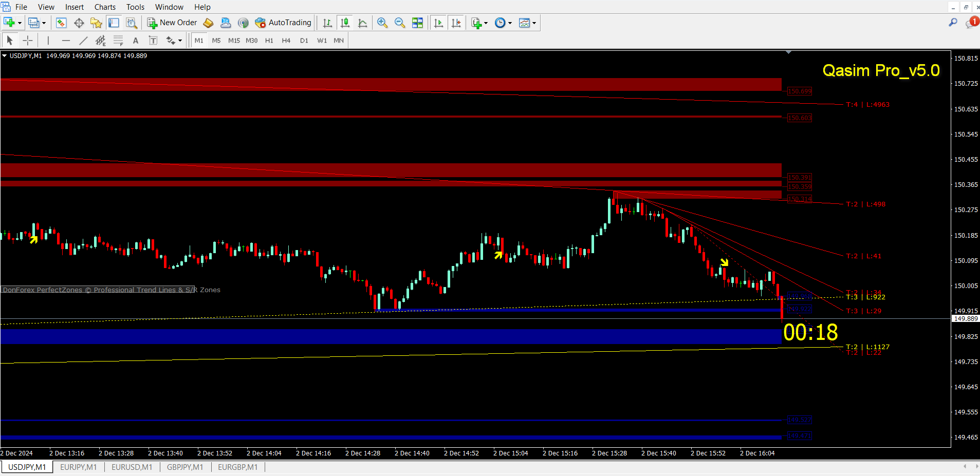Click the New Order button
This screenshot has height=476, width=980.
(172, 23)
